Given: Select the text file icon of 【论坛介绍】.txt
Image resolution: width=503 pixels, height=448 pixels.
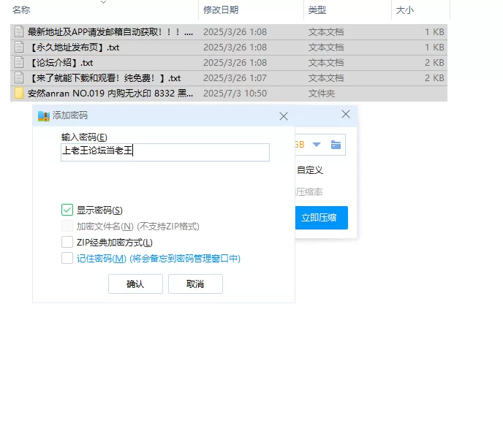Looking at the screenshot, I should (19, 63).
